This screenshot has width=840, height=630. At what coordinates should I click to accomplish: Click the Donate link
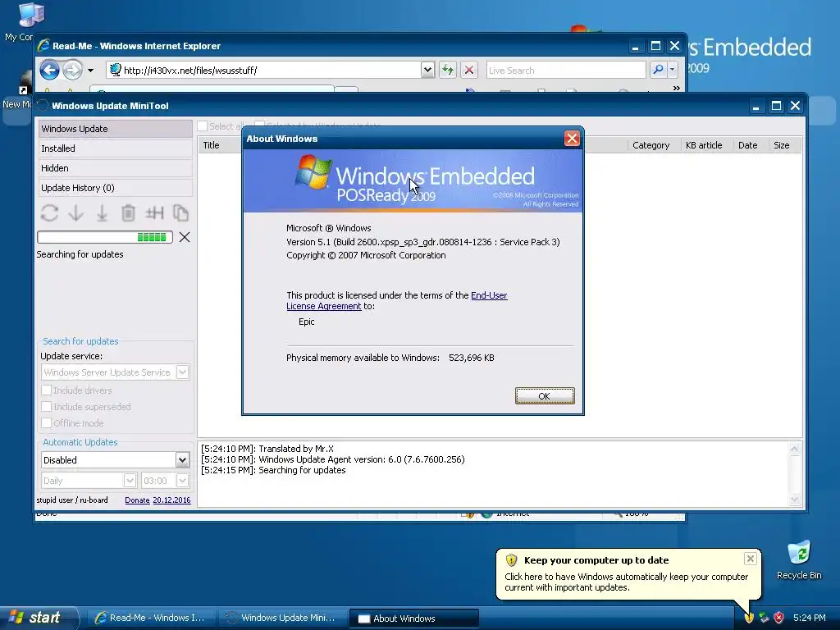137,500
